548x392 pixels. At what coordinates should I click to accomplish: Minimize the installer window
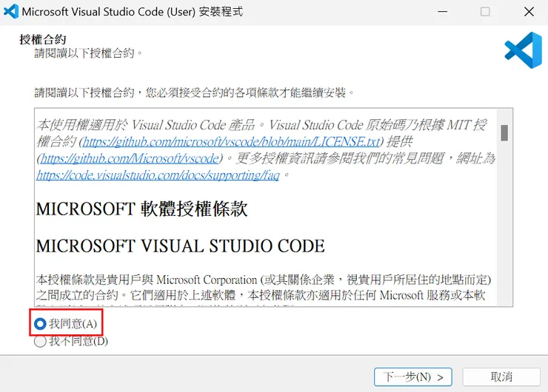442,12
